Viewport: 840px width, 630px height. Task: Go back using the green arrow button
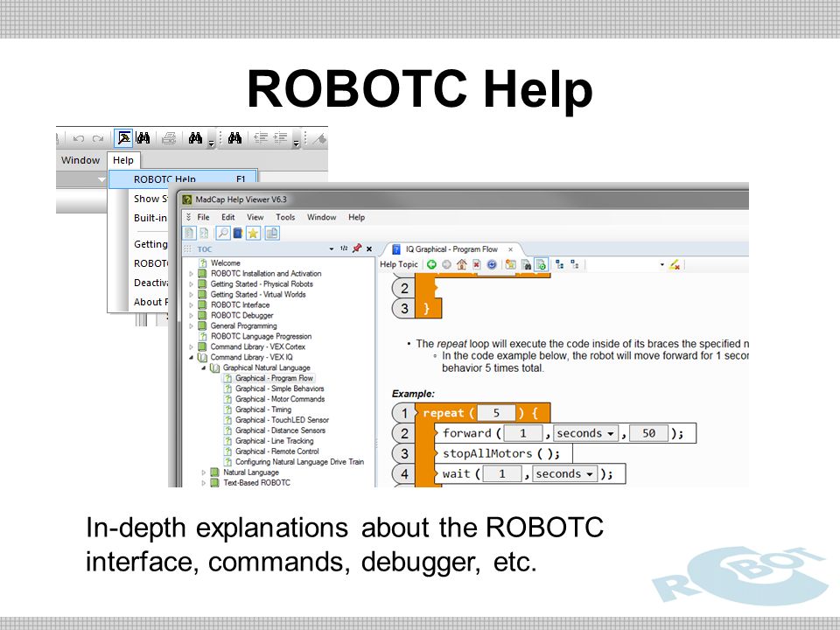pyautogui.click(x=431, y=264)
